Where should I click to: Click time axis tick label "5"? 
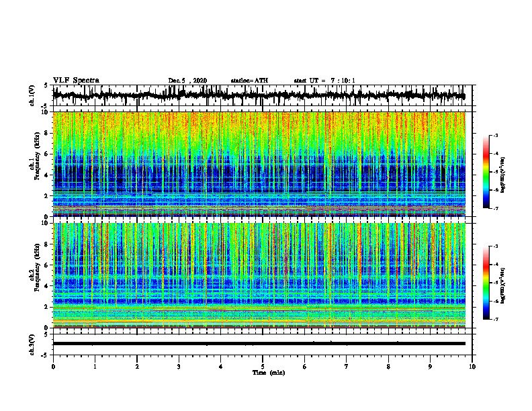pos(263,367)
